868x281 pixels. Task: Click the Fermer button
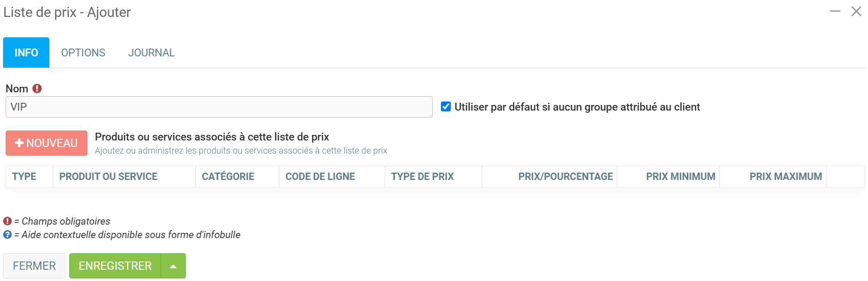[x=34, y=266]
